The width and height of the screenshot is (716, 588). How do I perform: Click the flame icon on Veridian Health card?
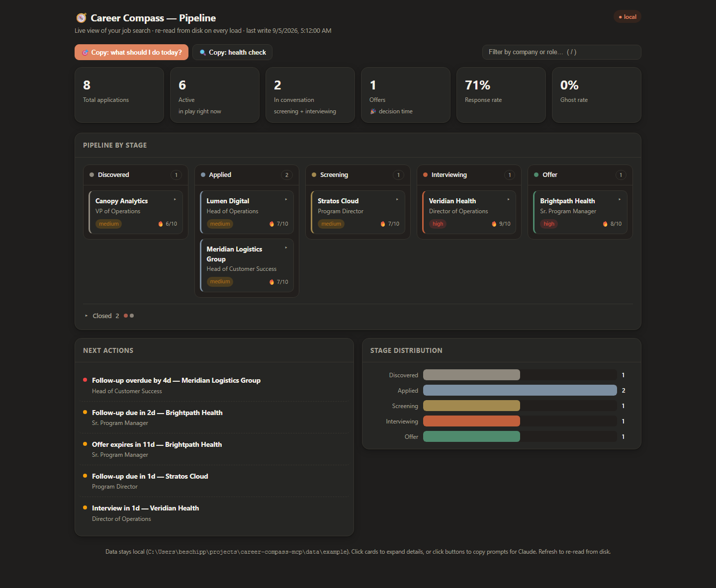pos(494,224)
